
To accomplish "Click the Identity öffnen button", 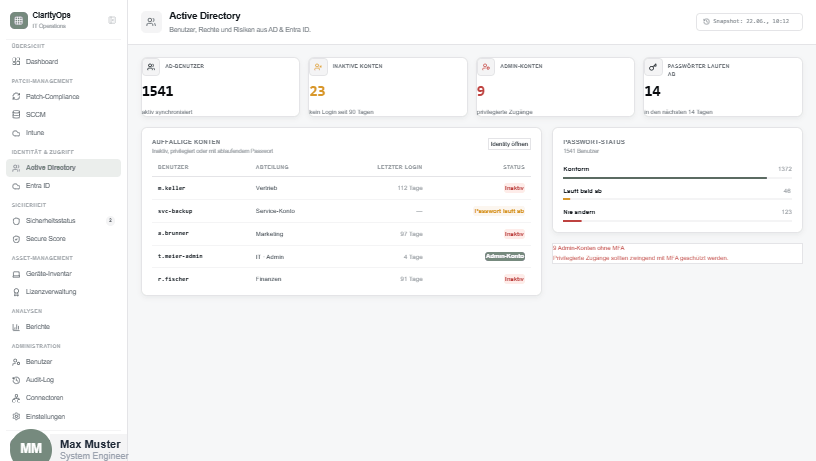I will 509,144.
